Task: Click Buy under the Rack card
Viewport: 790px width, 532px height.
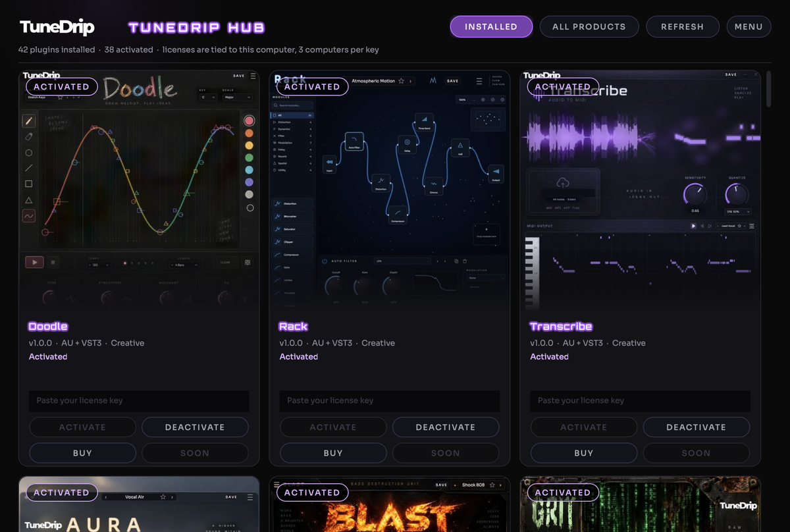Action: 333,453
